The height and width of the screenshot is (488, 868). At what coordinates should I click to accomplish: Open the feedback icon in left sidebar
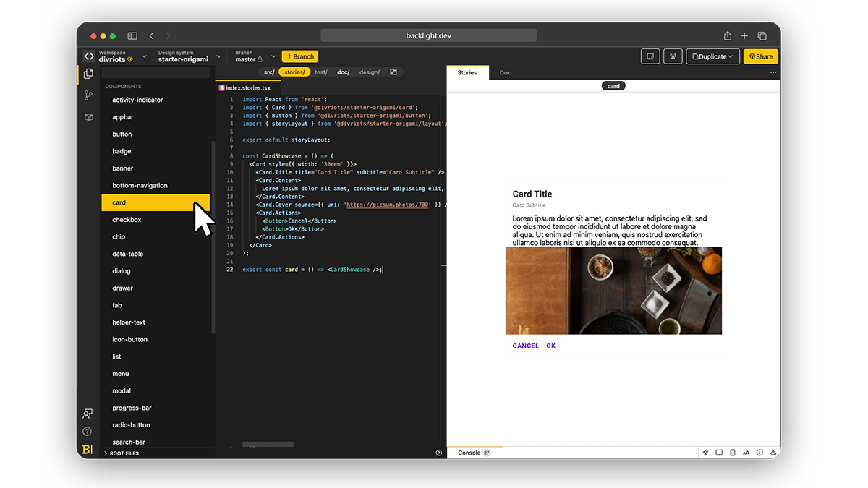[x=88, y=414]
